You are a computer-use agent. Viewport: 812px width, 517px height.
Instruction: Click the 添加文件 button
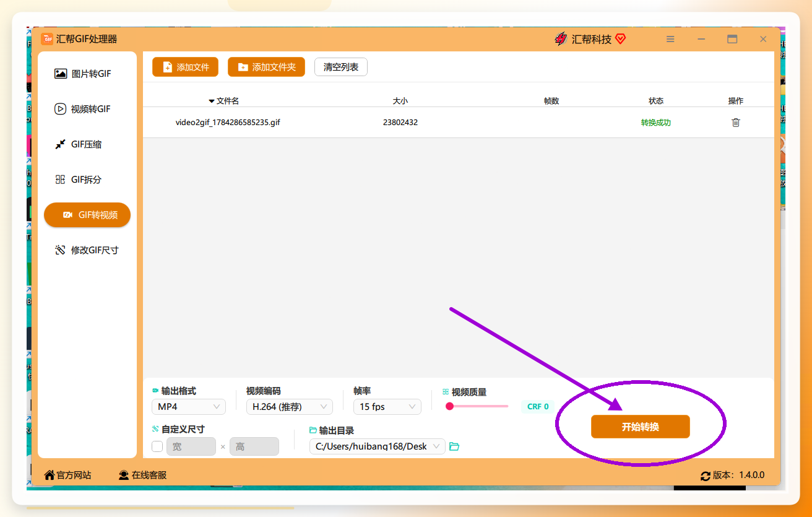point(186,67)
